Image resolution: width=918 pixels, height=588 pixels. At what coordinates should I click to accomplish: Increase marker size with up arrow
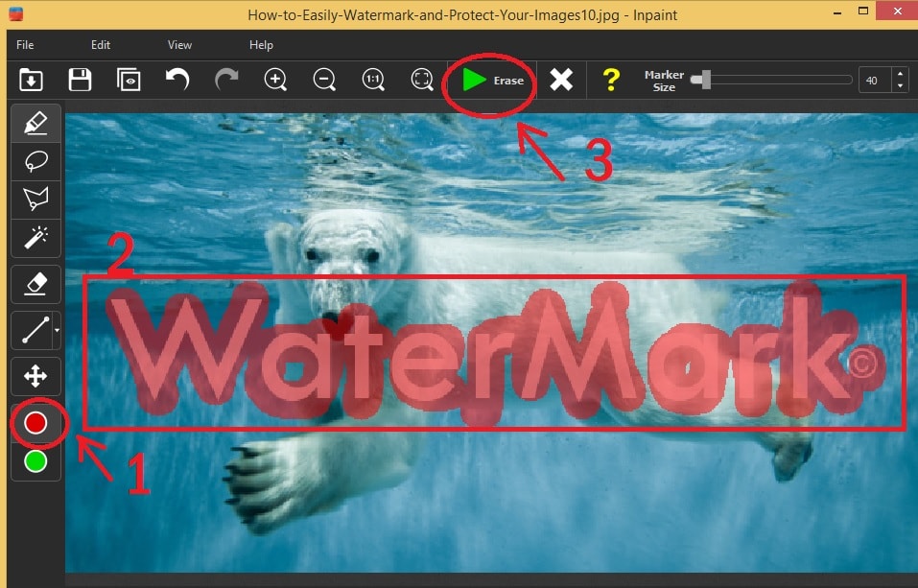(x=900, y=75)
